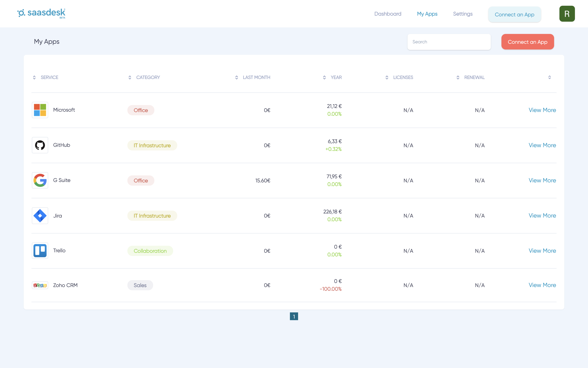This screenshot has height=368, width=588.
Task: Click the last column sort arrows
Action: [549, 77]
